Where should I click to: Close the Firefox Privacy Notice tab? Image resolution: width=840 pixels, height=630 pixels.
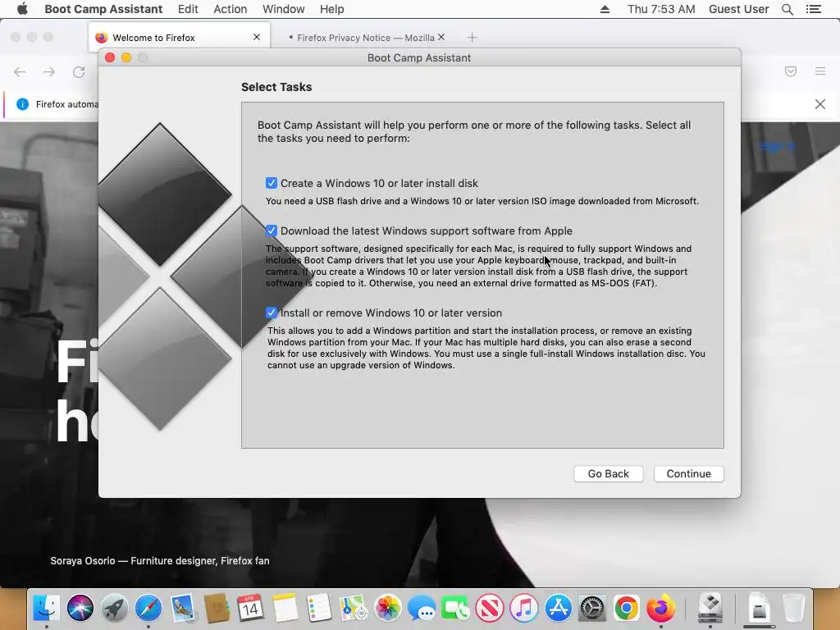click(x=441, y=37)
